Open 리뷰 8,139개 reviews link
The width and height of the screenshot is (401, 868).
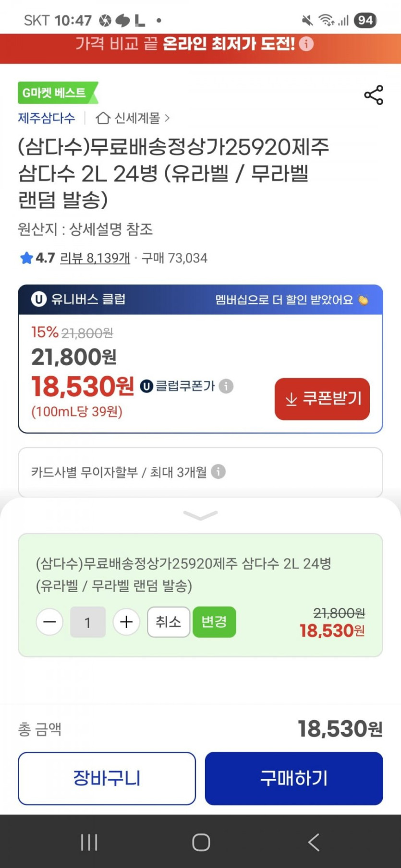tap(95, 258)
